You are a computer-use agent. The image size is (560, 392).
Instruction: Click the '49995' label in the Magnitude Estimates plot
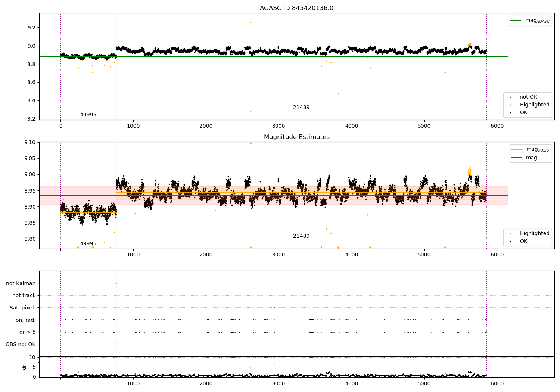[x=88, y=244]
